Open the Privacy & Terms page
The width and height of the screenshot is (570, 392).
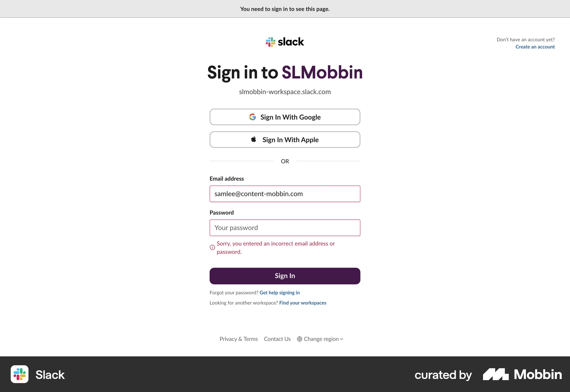click(238, 339)
